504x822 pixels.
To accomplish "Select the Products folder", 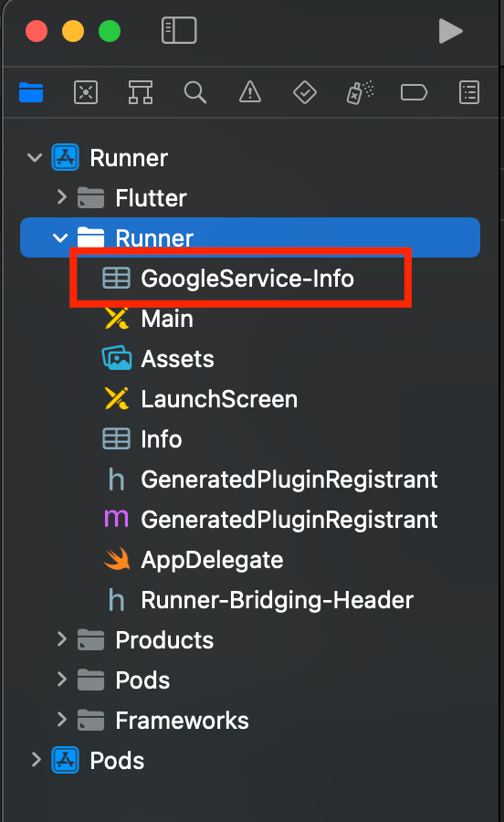I will point(164,640).
